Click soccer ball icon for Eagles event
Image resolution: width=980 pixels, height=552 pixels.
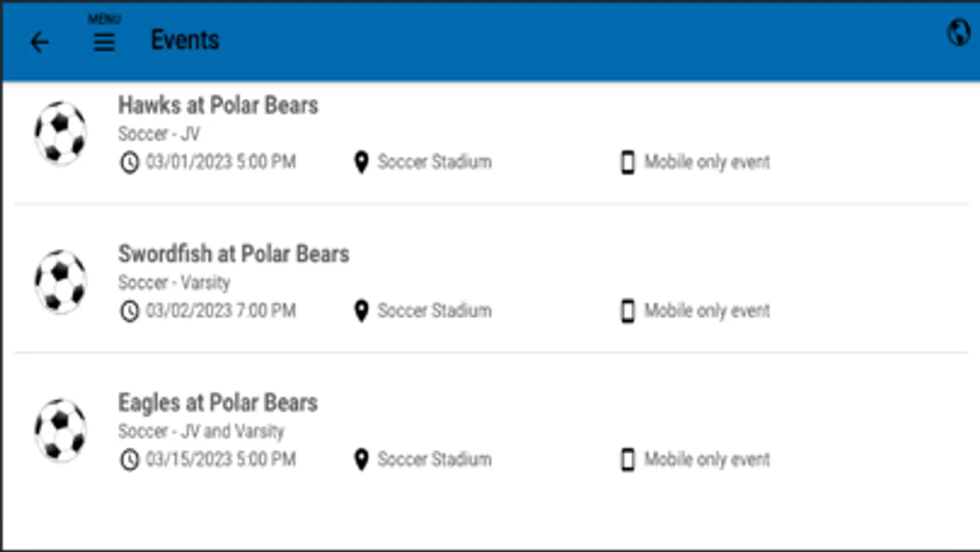coord(60,431)
